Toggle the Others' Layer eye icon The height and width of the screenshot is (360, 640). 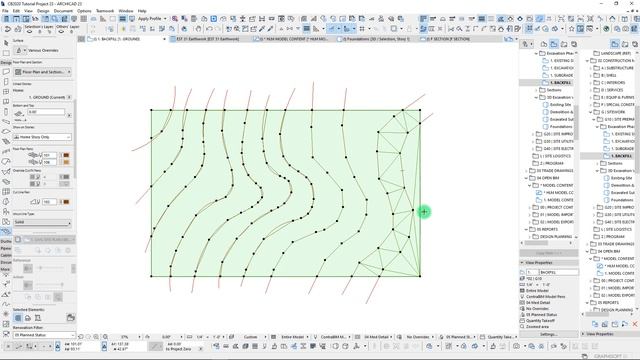(61, 31)
